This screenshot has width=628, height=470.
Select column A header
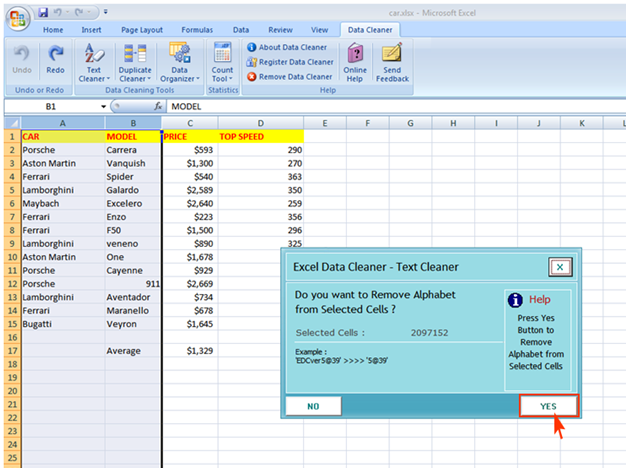click(x=63, y=123)
